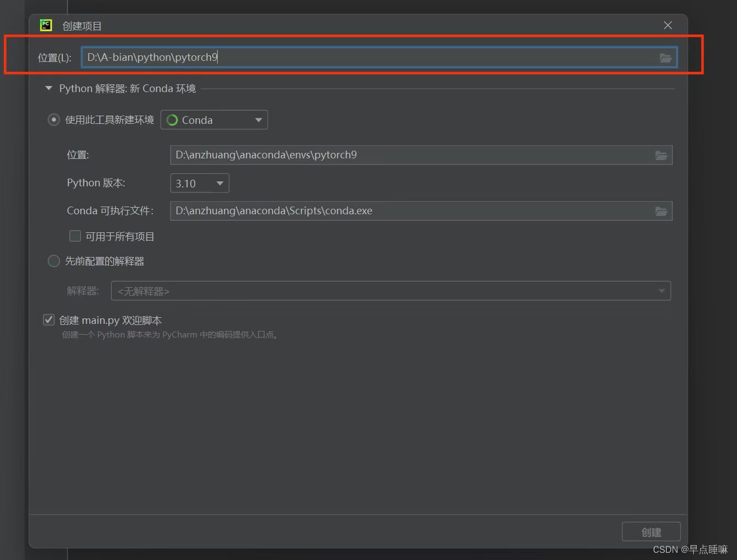Viewport: 737px width, 560px height.
Task: Uncheck 创建 main.py 欢迎脚本 checkbox
Action: (x=49, y=319)
